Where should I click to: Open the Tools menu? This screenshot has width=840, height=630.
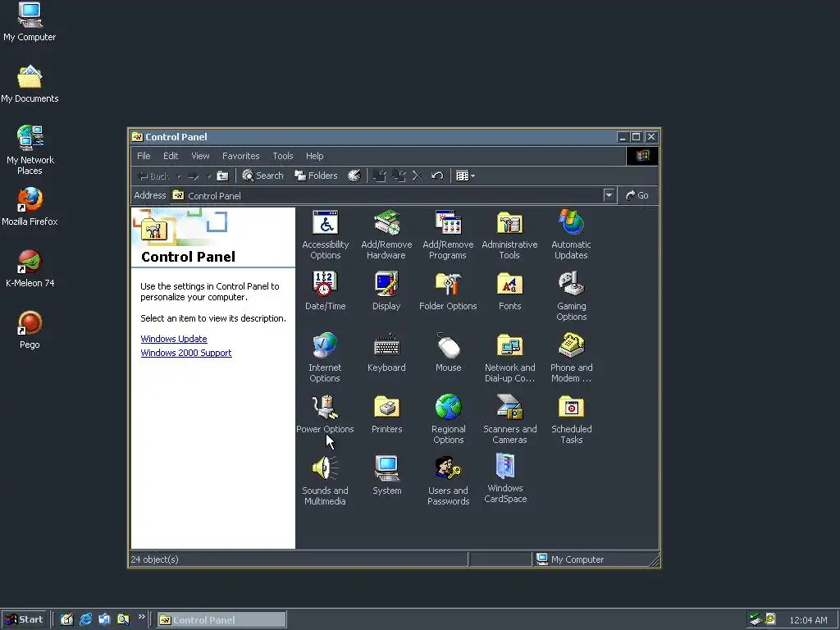[x=283, y=156]
